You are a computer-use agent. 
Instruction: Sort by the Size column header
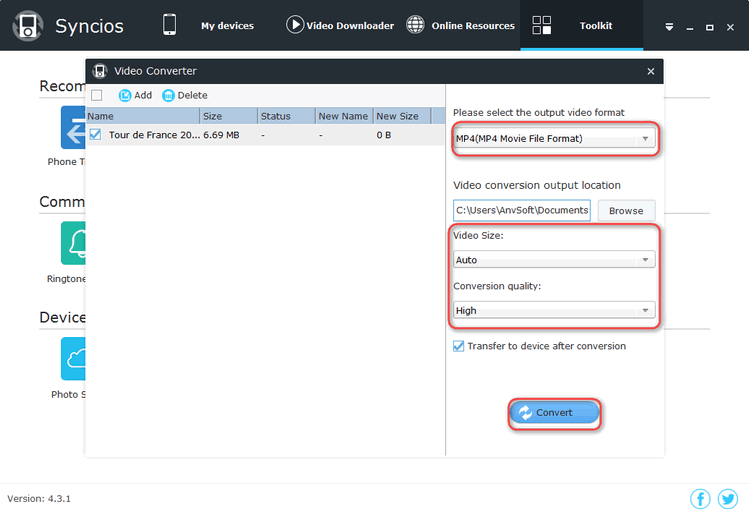pyautogui.click(x=229, y=116)
